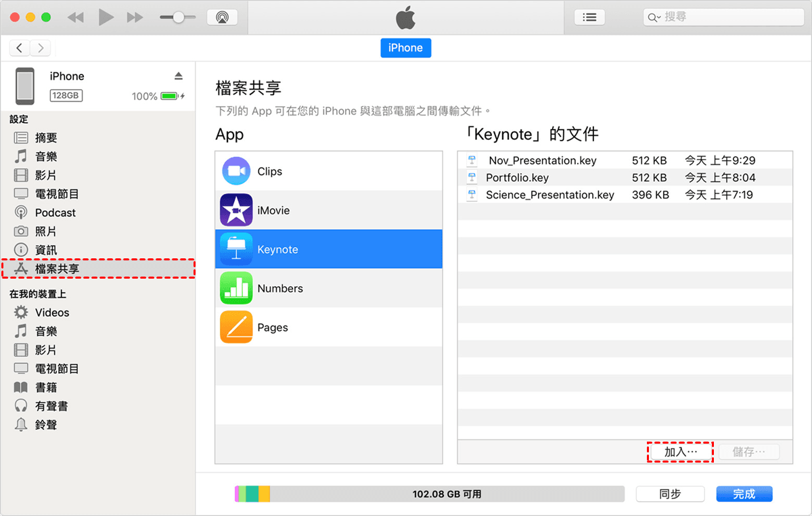Image resolution: width=812 pixels, height=516 pixels.
Task: Click the rewind (previous) button
Action: (x=76, y=18)
